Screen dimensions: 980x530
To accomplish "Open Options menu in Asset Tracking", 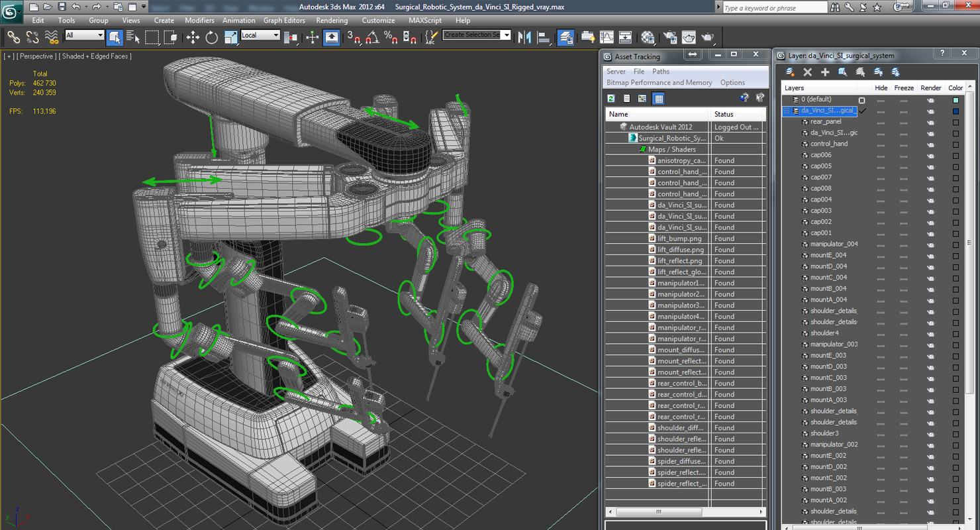I will click(732, 83).
